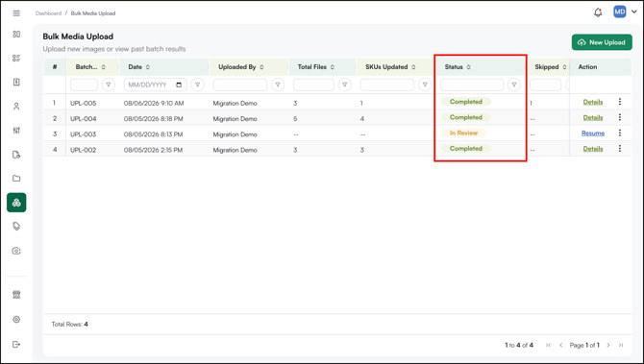Go to previous page pagination arrow

561,346
